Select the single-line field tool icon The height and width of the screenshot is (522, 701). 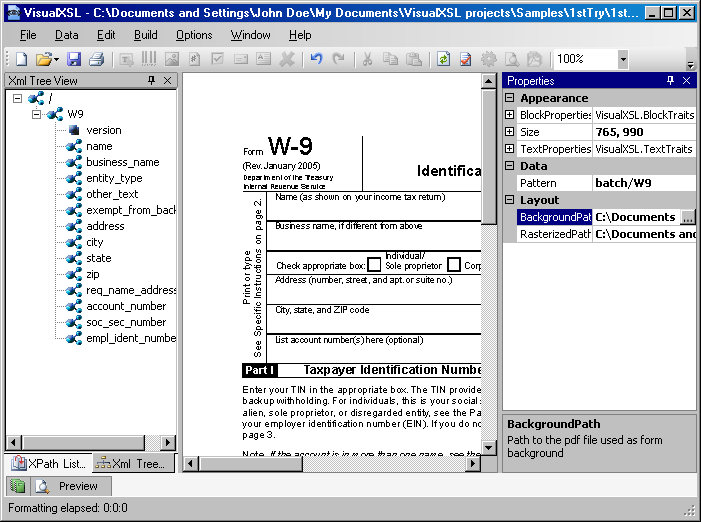pos(241,59)
